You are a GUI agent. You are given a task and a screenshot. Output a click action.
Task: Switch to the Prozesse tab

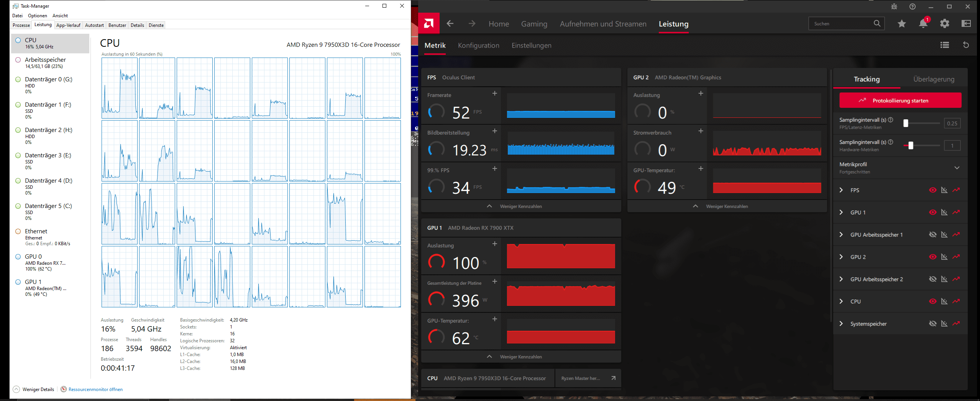point(21,25)
